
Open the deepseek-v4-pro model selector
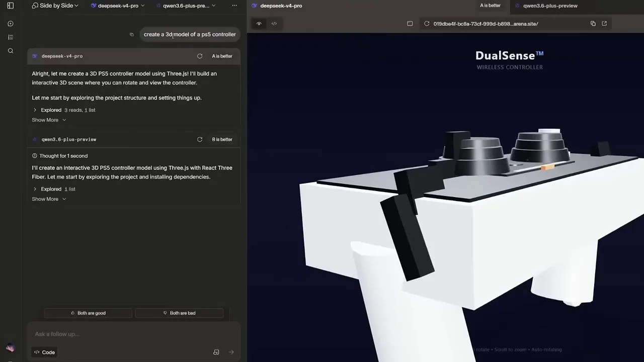(x=118, y=6)
